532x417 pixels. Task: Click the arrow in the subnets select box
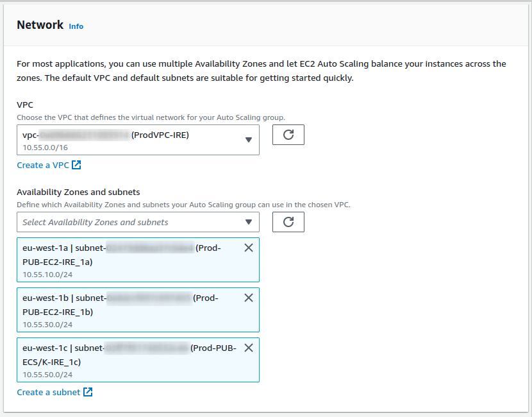(249, 223)
